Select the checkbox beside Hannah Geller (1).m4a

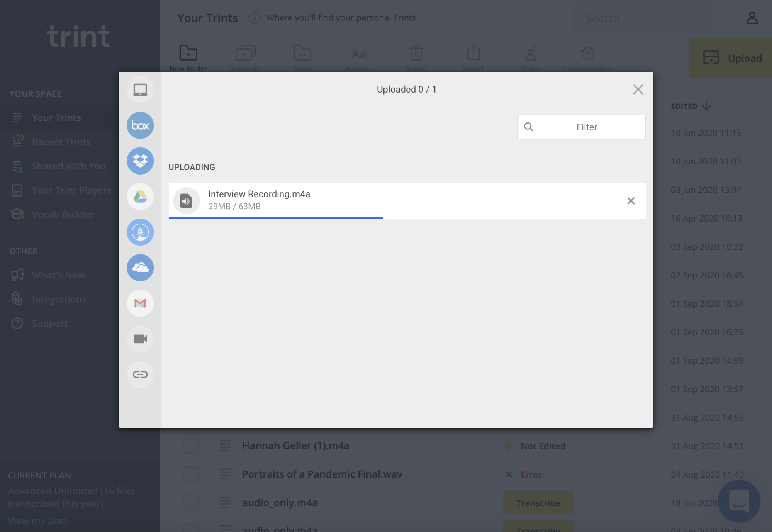190,446
